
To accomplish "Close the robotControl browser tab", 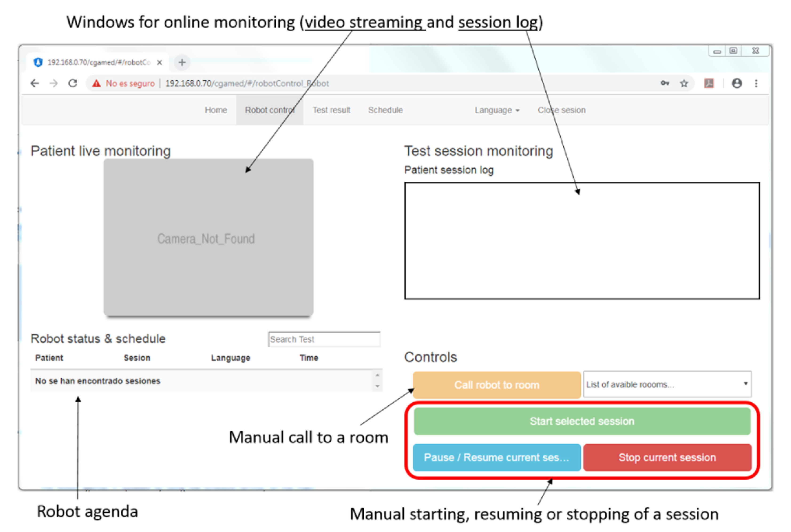I will click(159, 62).
